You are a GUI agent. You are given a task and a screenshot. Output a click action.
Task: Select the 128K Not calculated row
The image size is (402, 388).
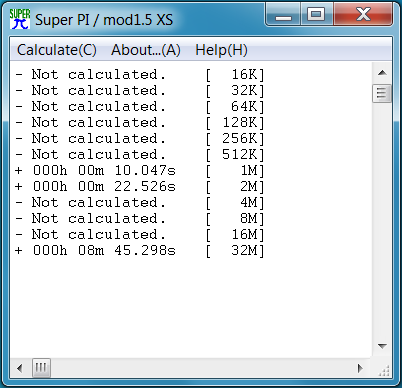(x=140, y=122)
